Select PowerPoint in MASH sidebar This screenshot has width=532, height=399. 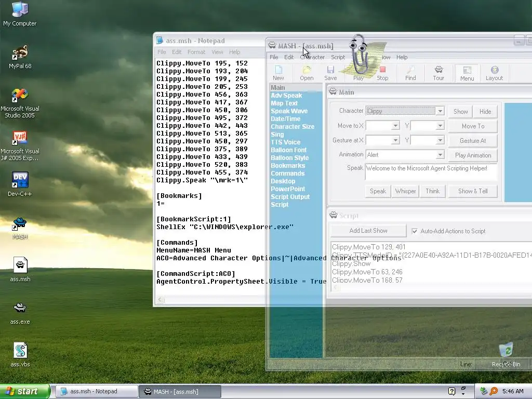(288, 189)
